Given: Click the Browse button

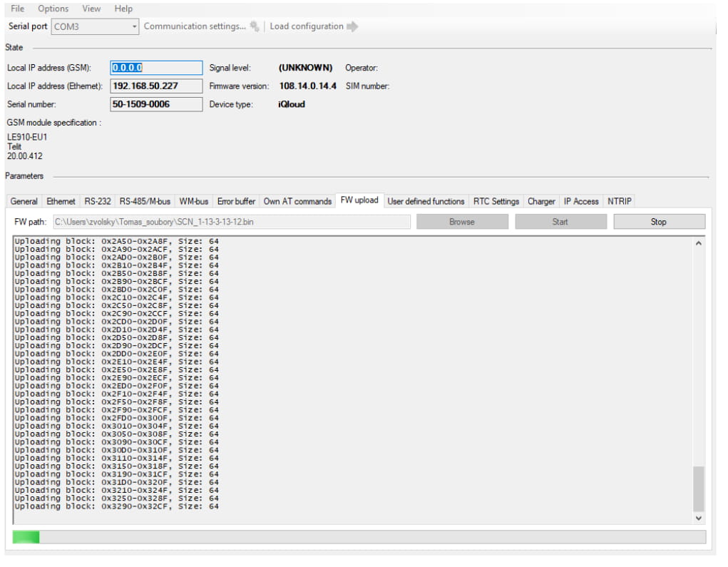Looking at the screenshot, I should pos(462,222).
